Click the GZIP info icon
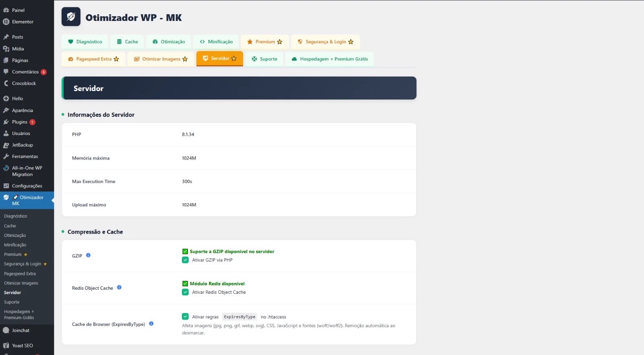 (x=88, y=255)
